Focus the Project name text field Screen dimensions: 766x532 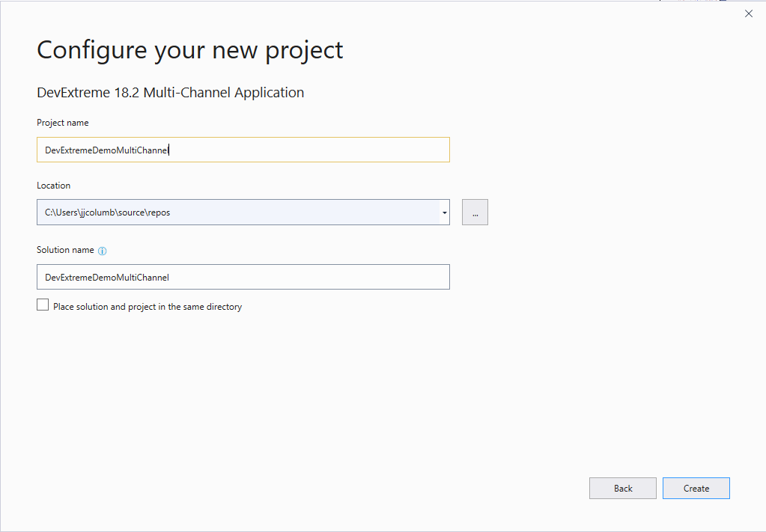click(243, 150)
